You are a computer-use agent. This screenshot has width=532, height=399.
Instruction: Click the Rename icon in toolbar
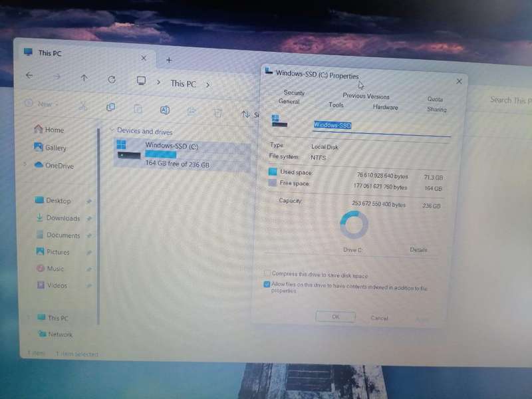165,110
